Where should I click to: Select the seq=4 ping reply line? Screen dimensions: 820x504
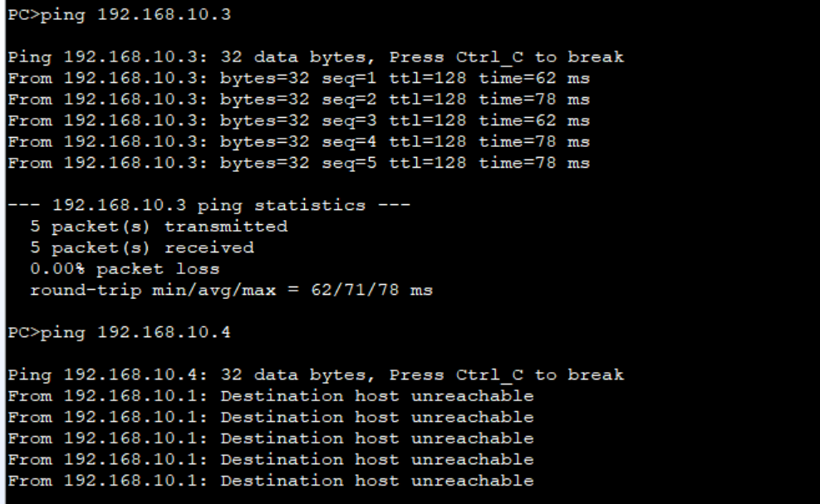pyautogui.click(x=299, y=142)
